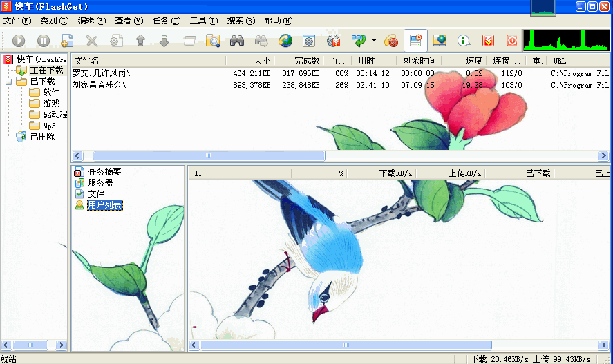Click the peer list horizontal scrollbar thumb
Viewport: 613px width, 364px height.
point(346,345)
